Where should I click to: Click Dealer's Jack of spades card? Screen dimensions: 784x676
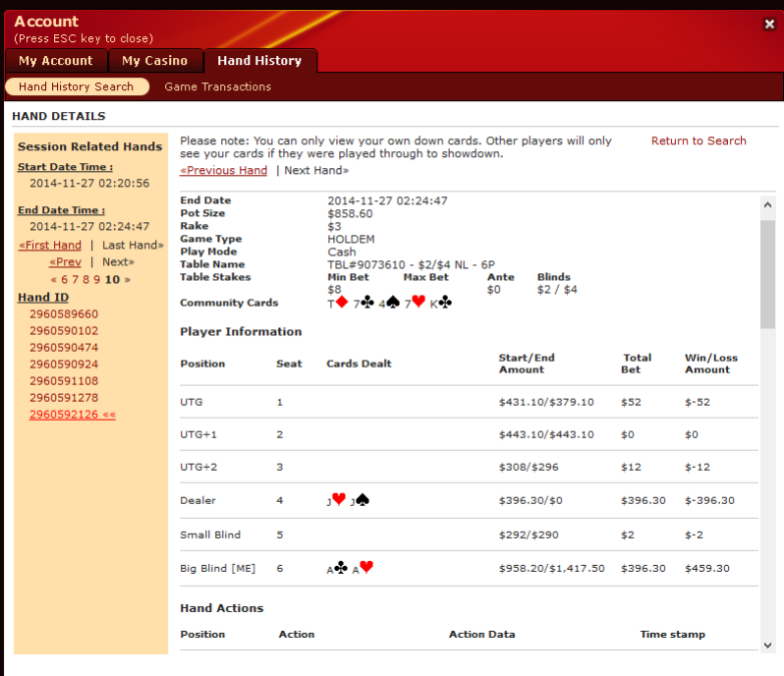click(360, 499)
